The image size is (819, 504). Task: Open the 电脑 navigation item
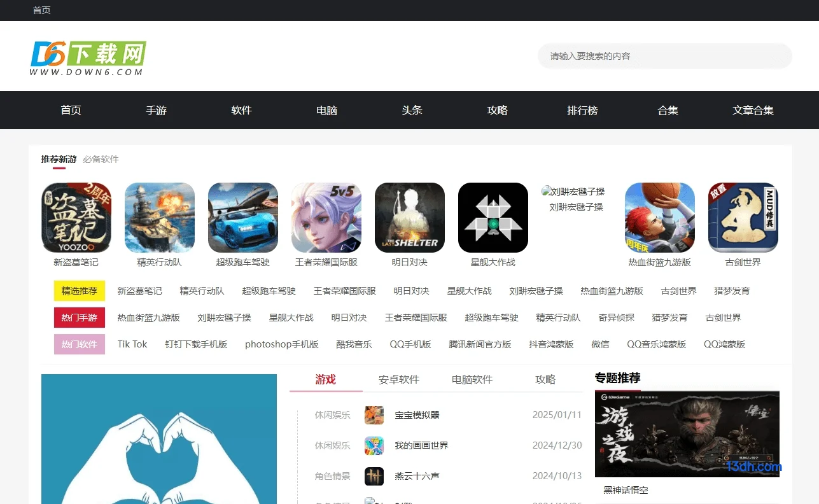[327, 110]
